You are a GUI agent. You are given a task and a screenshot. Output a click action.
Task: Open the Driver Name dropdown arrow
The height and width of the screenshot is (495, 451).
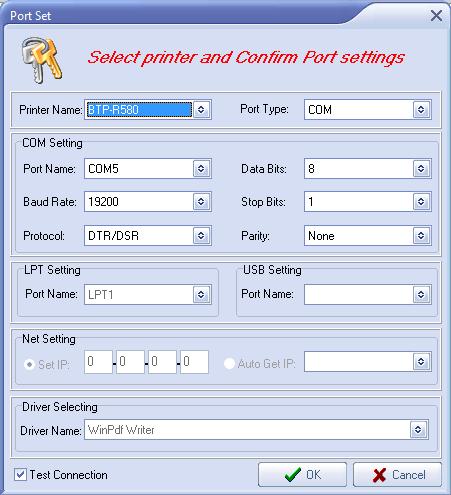click(x=418, y=430)
